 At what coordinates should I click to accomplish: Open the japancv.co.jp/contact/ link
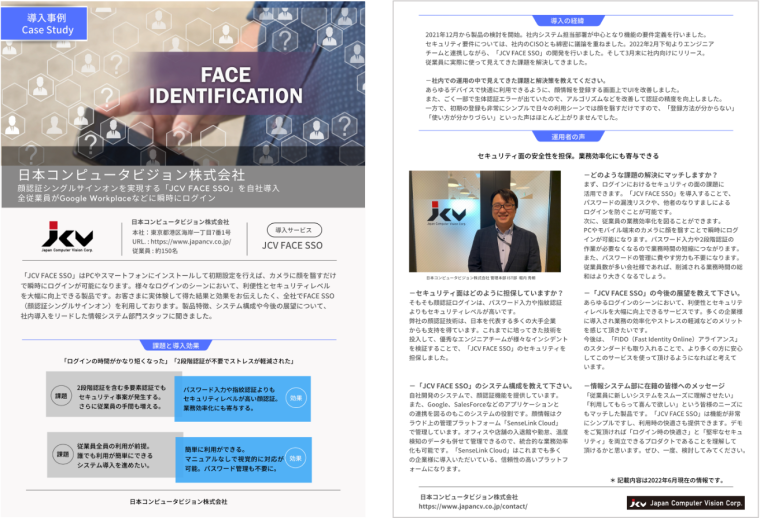coord(473,506)
